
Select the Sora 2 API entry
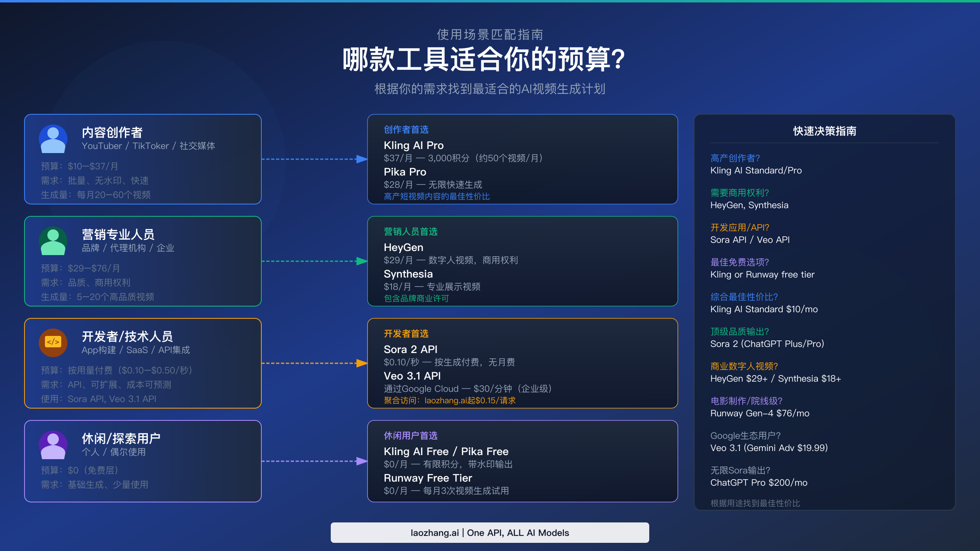(x=410, y=349)
